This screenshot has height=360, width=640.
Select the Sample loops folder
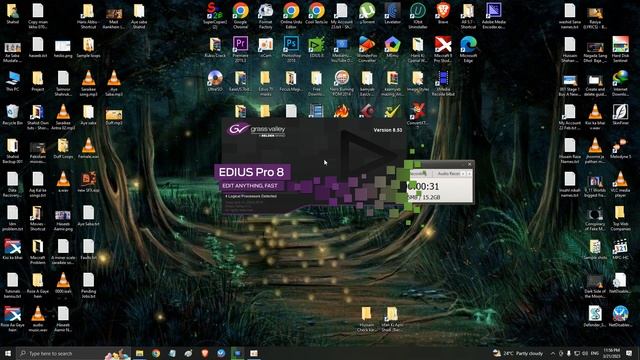tap(89, 47)
